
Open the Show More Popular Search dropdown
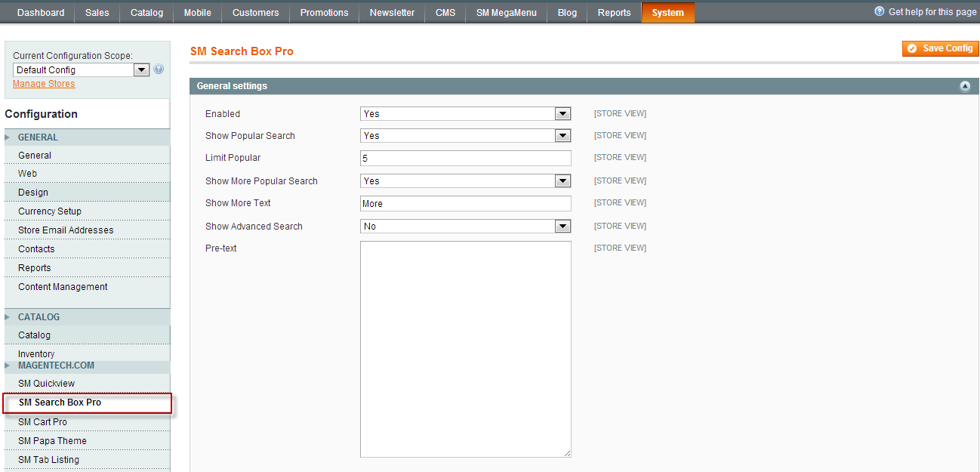click(466, 180)
